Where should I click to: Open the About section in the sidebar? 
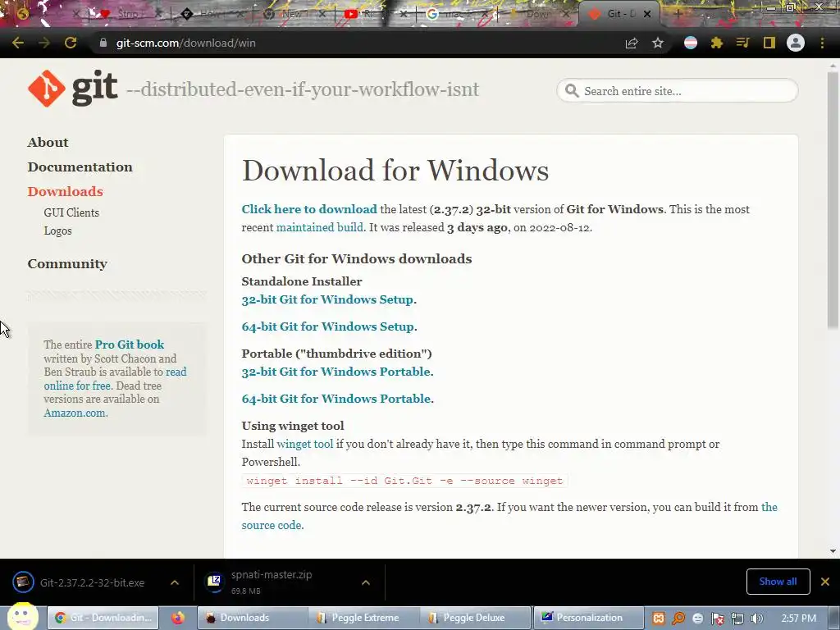pyautogui.click(x=48, y=142)
